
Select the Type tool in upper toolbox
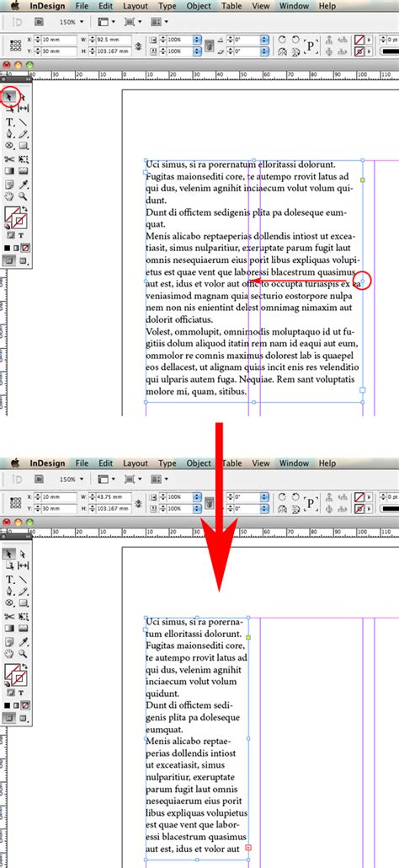(x=9, y=122)
